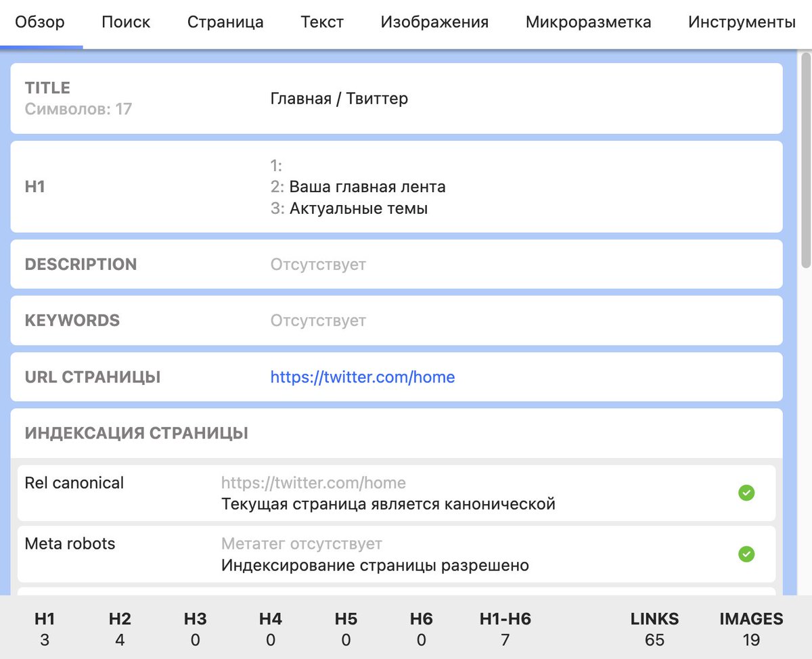This screenshot has width=812, height=659.
Task: Click Отсутствует value in the DESCRIPTION row
Action: pos(318,265)
